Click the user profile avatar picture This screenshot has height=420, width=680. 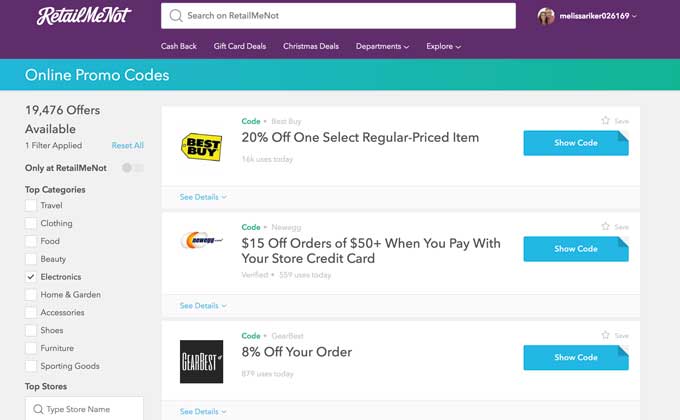pyautogui.click(x=546, y=16)
